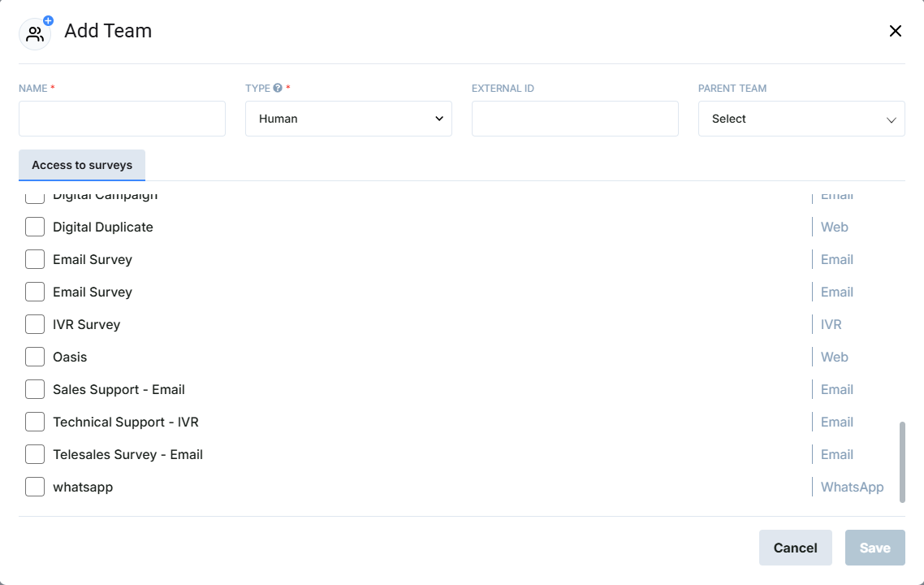Check the Digital Duplicate survey checkbox
This screenshot has height=585, width=924.
(x=35, y=227)
